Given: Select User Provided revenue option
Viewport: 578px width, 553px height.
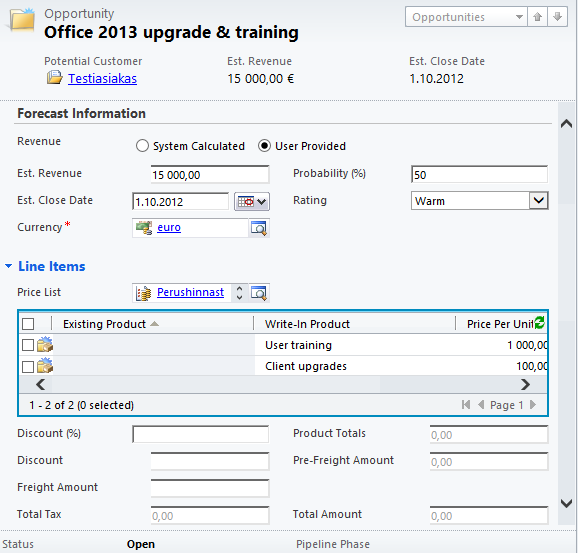Looking at the screenshot, I should click(x=264, y=146).
